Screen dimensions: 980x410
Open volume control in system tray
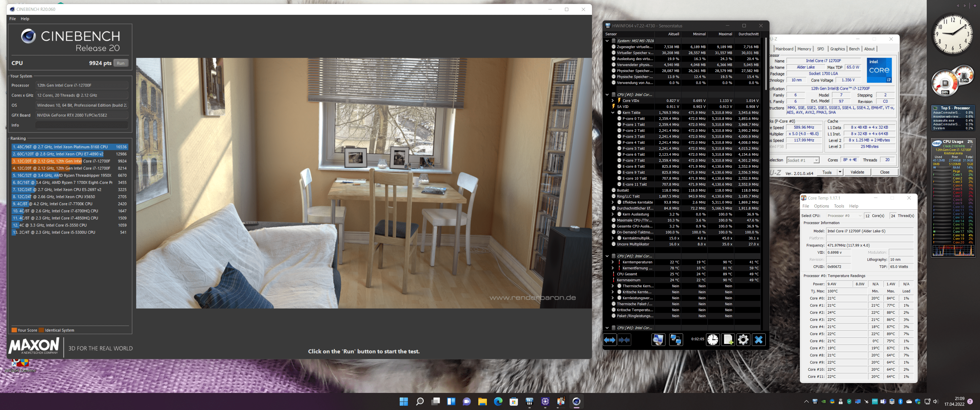(x=936, y=402)
